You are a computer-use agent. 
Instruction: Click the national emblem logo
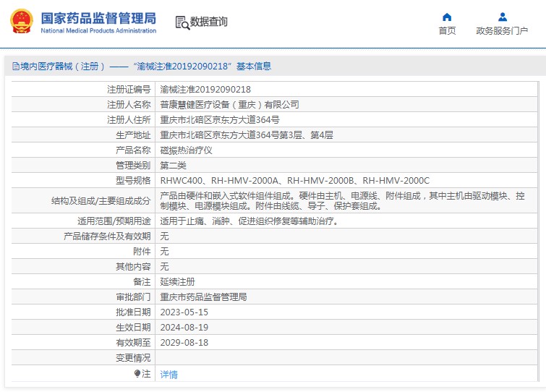[x=22, y=22]
